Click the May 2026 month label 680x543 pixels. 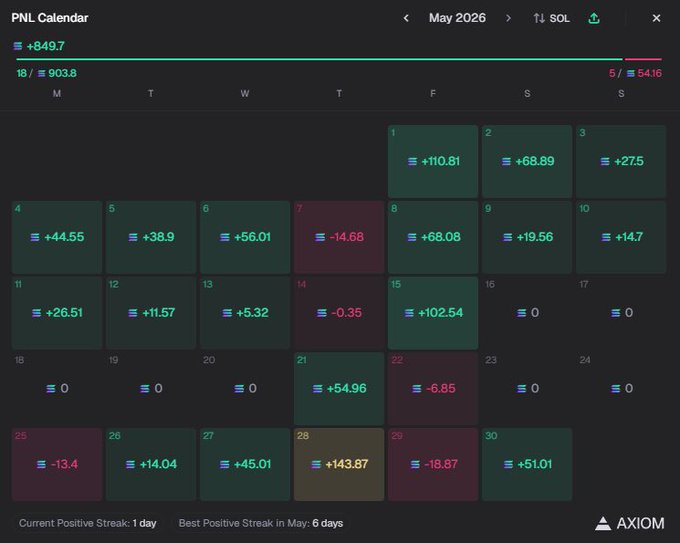[x=457, y=18]
